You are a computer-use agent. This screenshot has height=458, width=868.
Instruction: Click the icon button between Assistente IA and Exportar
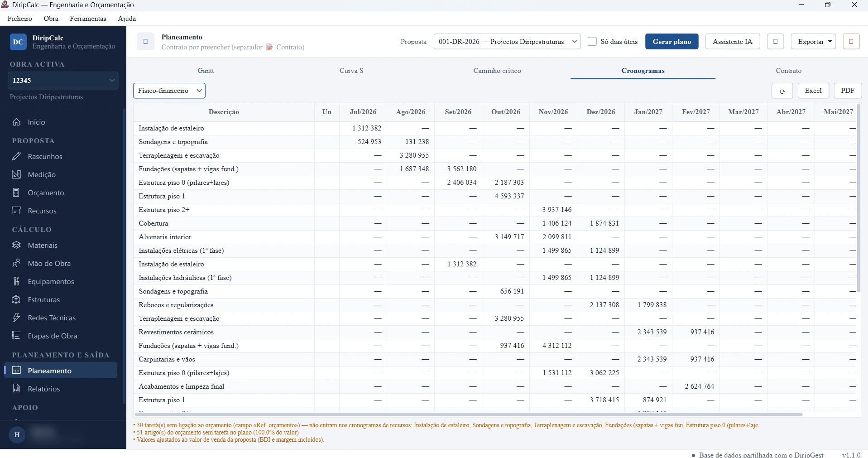click(775, 42)
